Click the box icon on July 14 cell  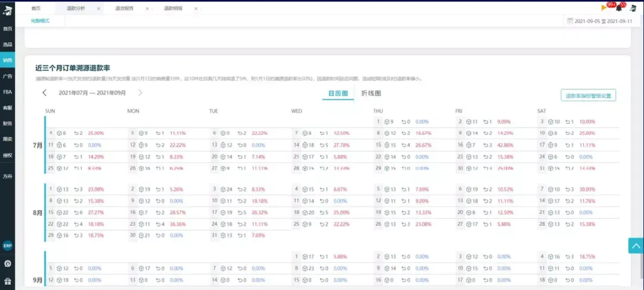(x=305, y=145)
